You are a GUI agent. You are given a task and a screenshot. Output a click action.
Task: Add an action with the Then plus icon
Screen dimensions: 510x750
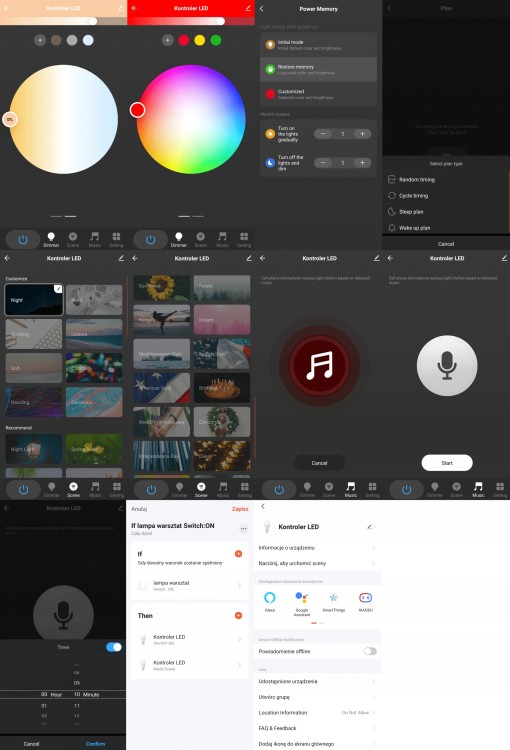pyautogui.click(x=238, y=616)
